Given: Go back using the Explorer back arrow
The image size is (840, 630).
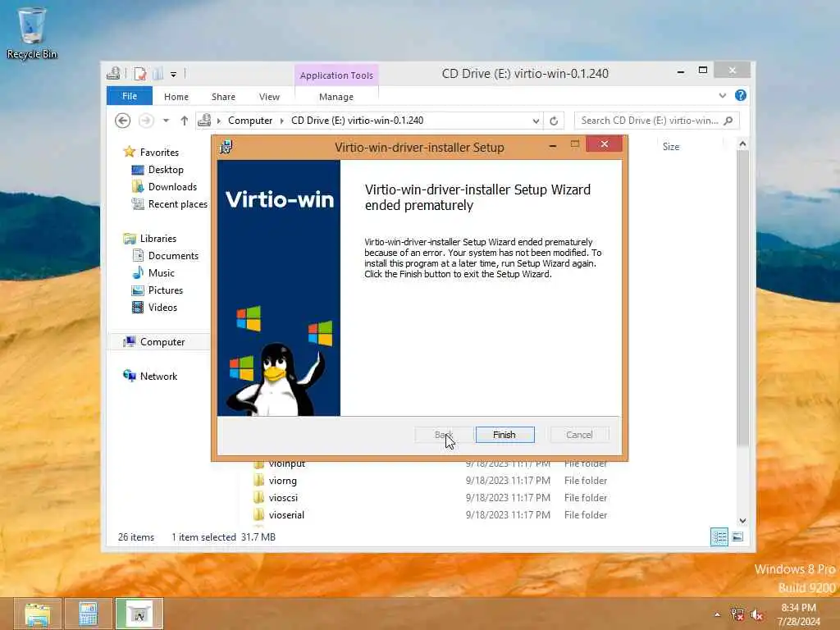Looking at the screenshot, I should [123, 121].
